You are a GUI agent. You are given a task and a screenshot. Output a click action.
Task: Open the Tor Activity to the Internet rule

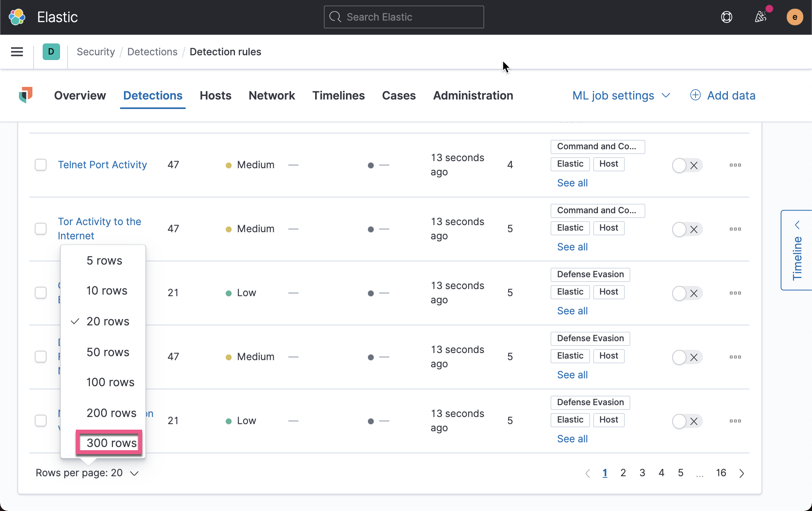point(99,228)
